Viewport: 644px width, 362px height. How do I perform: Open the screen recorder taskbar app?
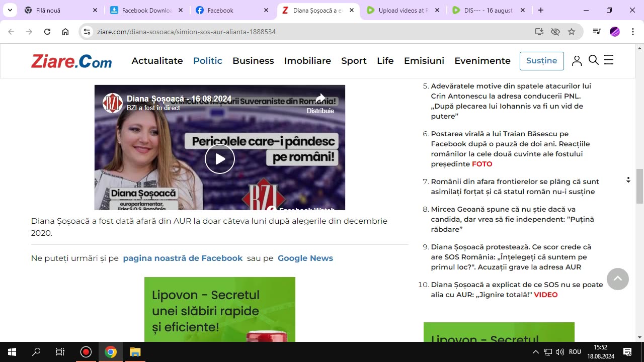(86, 352)
